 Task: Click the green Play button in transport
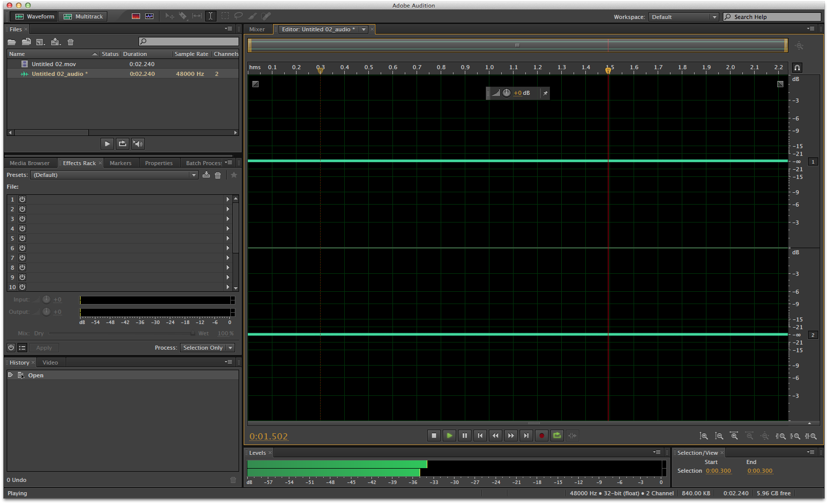[x=449, y=436]
